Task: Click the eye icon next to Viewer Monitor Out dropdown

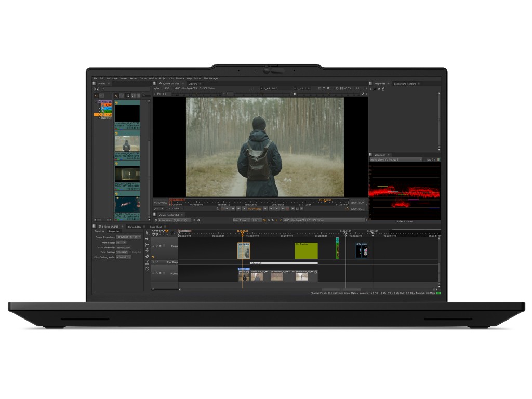Action: tap(199, 220)
